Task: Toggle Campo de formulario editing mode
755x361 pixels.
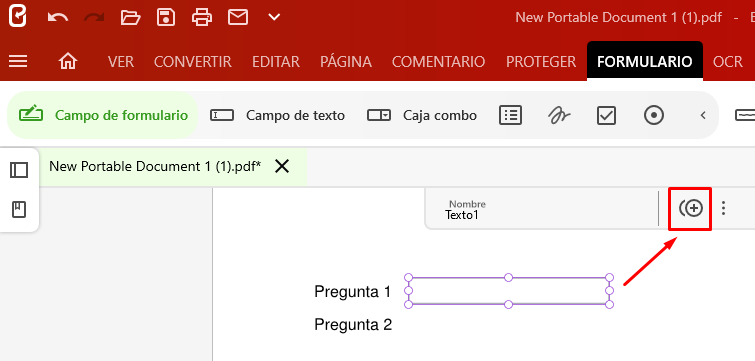Action: click(103, 116)
